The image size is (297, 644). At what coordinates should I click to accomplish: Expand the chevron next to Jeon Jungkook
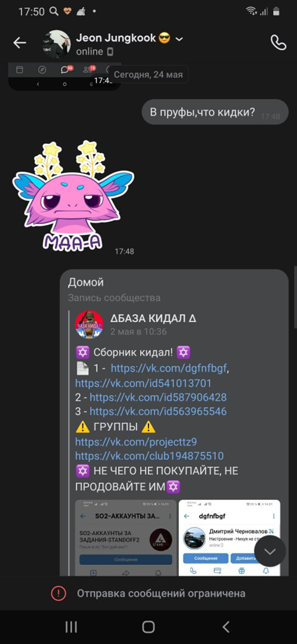[x=179, y=39]
